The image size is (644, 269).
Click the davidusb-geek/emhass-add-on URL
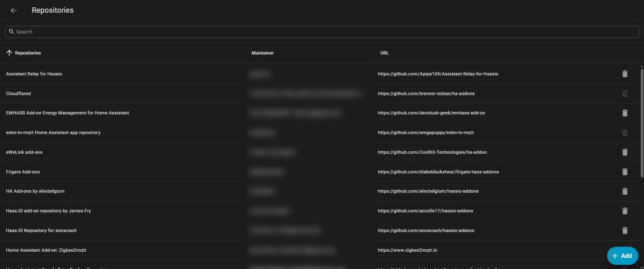(x=432, y=113)
